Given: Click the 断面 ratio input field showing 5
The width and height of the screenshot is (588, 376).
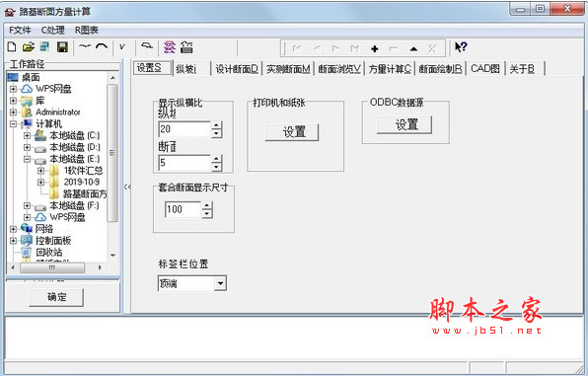Looking at the screenshot, I should click(184, 163).
